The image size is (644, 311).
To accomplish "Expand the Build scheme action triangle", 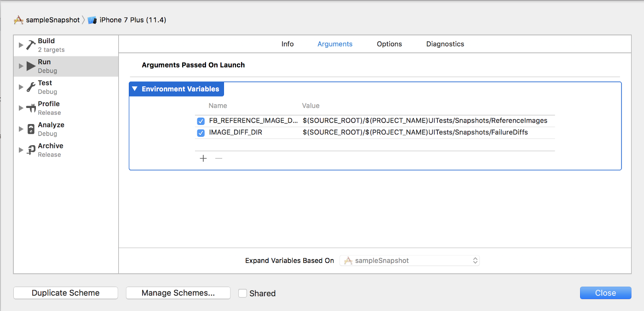I will [21, 45].
